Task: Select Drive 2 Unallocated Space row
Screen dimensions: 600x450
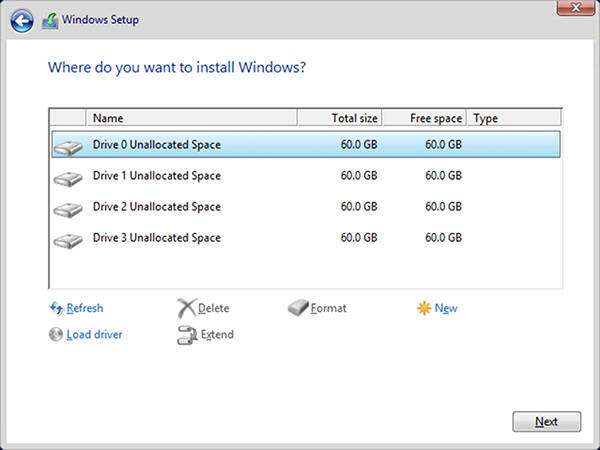Action: pos(306,207)
